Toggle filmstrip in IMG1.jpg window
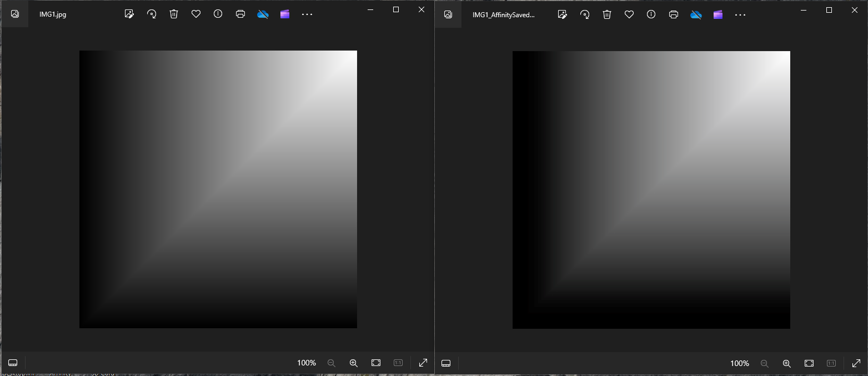The height and width of the screenshot is (376, 868). pos(13,363)
